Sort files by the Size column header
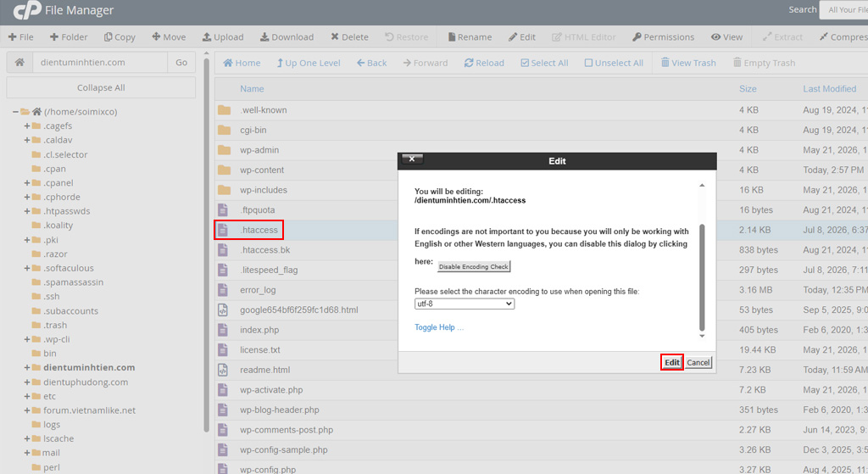Image resolution: width=868 pixels, height=474 pixels. click(748, 88)
